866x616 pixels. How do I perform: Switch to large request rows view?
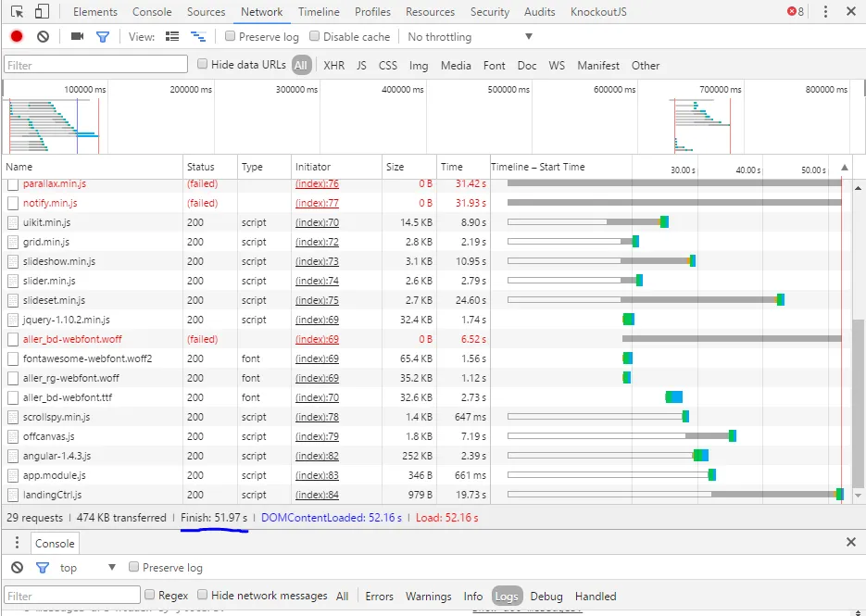click(171, 37)
